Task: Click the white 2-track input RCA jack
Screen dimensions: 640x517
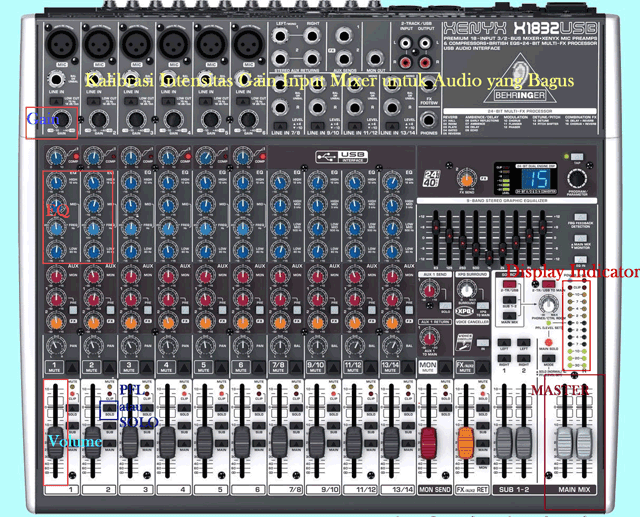Action: click(x=406, y=42)
